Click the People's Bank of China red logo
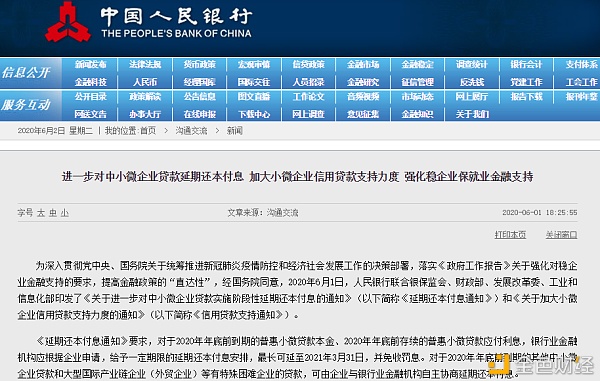The image size is (600, 381). (x=68, y=22)
